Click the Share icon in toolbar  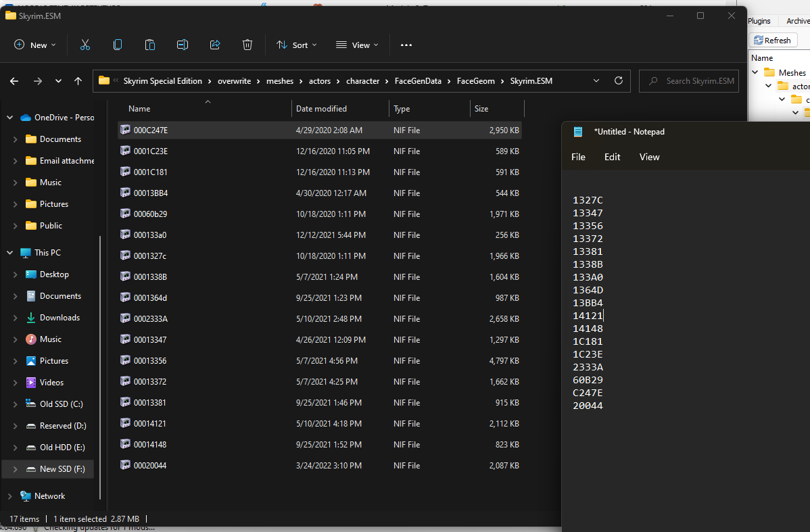(x=215, y=45)
